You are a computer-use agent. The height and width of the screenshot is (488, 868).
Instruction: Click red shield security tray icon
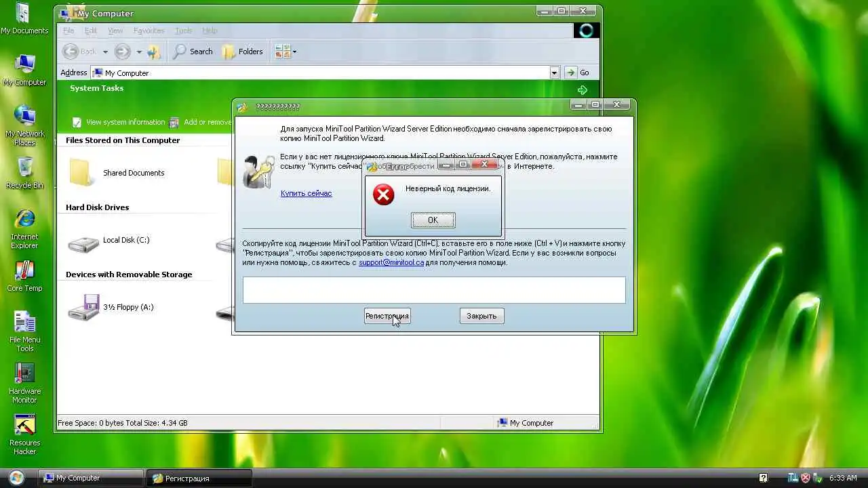tap(806, 478)
